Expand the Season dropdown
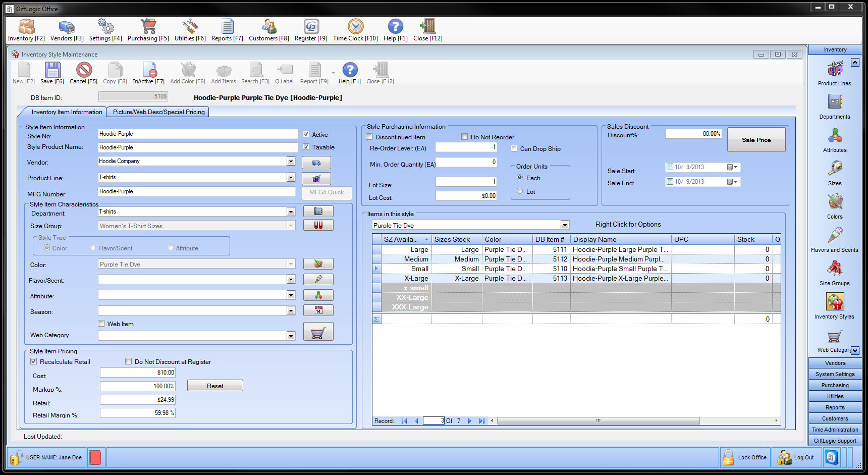 coord(291,310)
